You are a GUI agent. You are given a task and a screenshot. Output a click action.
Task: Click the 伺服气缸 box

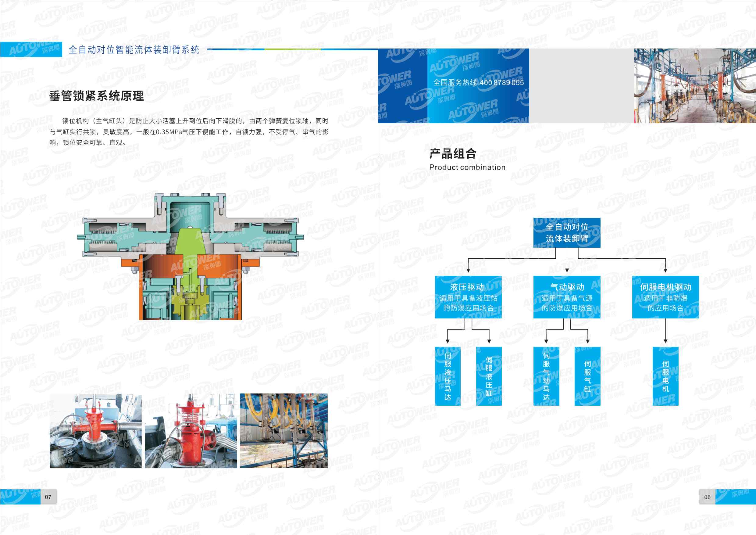[587, 376]
